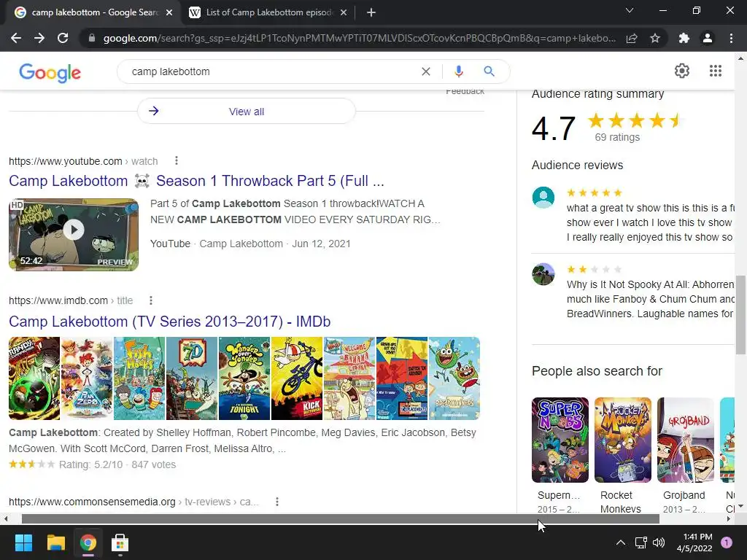This screenshot has width=747, height=560.
Task: Open the Supernoobs poster thumbnail
Action: 560,440
